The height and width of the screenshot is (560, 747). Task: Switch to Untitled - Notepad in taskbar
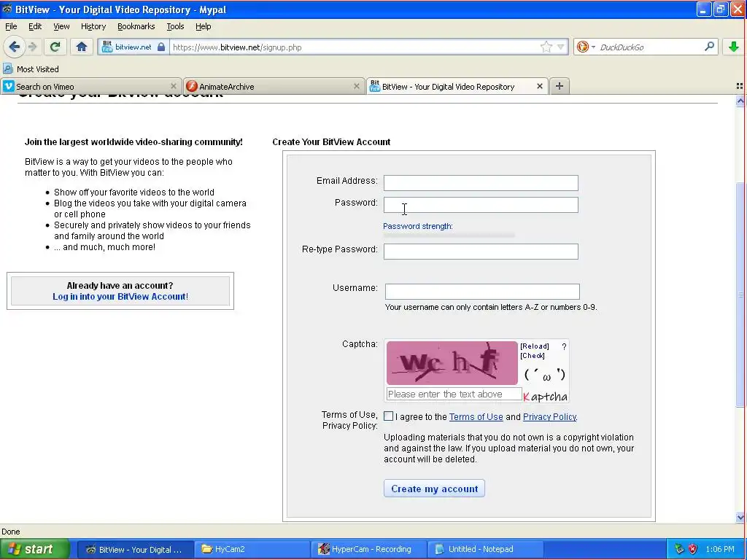(485, 549)
